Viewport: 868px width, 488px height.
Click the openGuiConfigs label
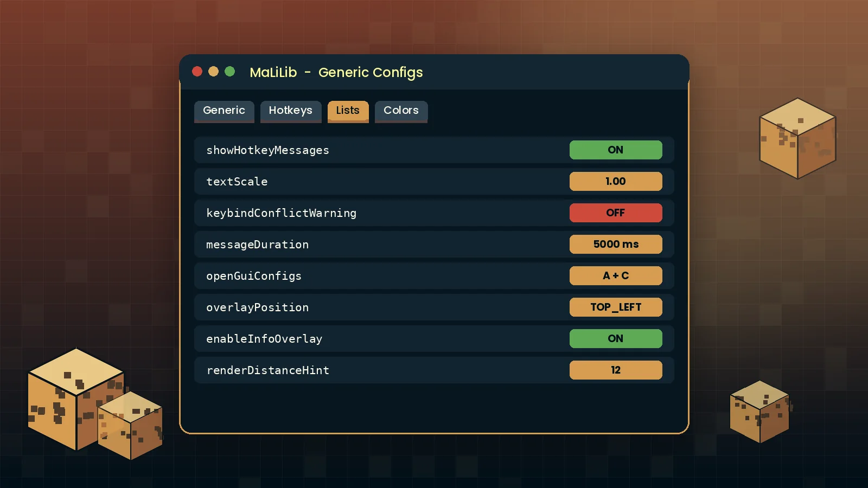pyautogui.click(x=254, y=276)
